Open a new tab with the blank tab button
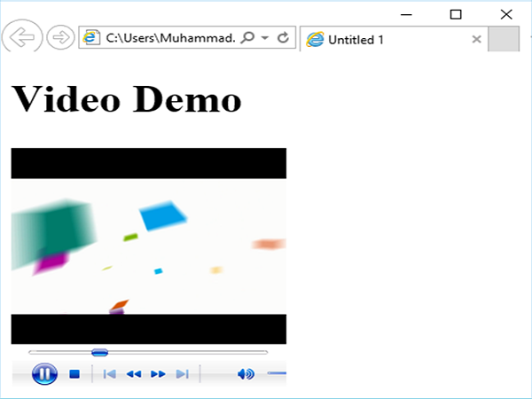 coord(504,39)
